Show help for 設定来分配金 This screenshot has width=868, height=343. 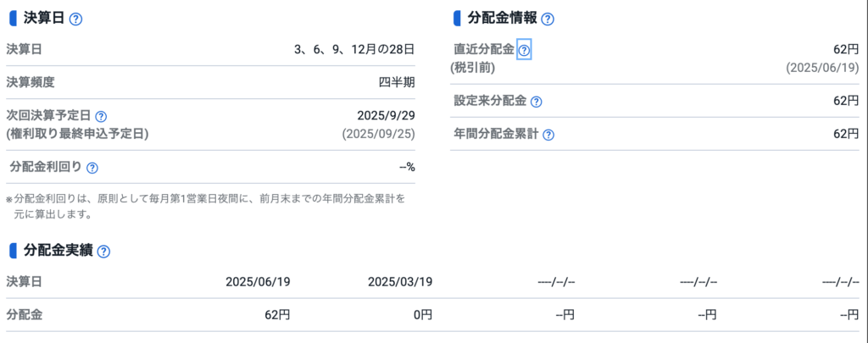pos(536,102)
